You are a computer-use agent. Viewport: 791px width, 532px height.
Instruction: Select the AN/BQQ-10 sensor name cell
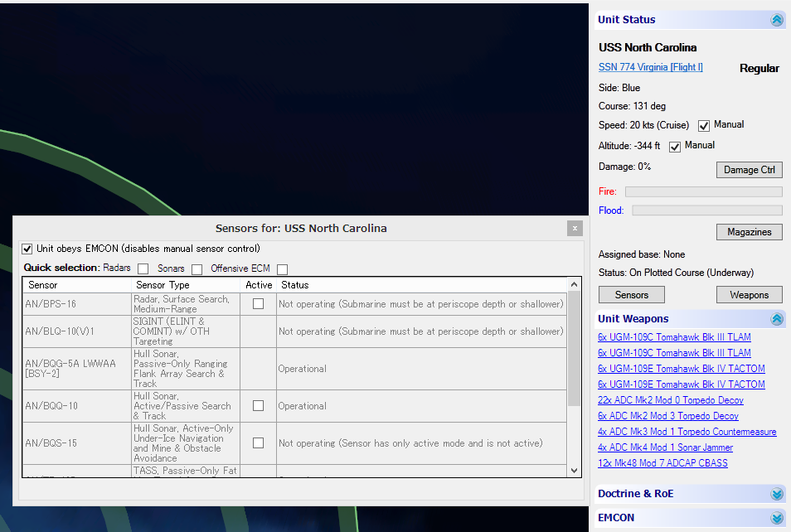click(x=77, y=406)
